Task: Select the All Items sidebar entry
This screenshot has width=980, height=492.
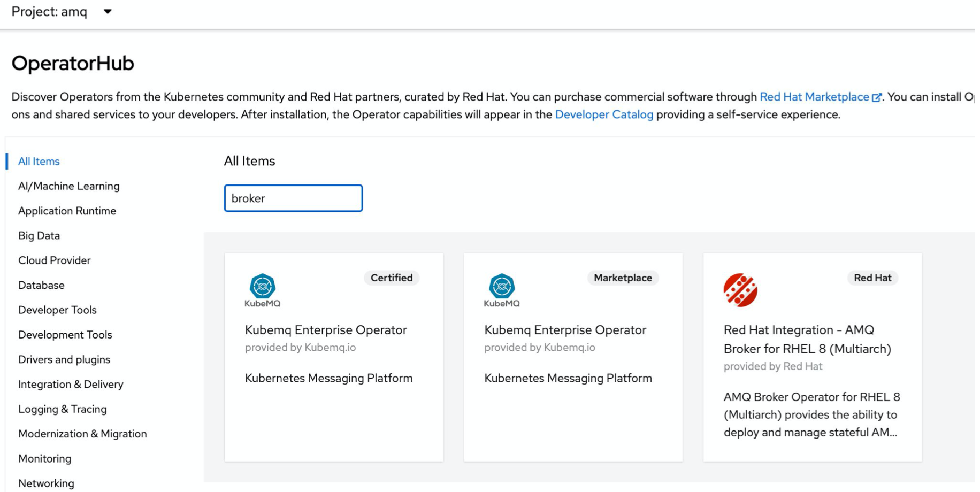Action: [38, 161]
